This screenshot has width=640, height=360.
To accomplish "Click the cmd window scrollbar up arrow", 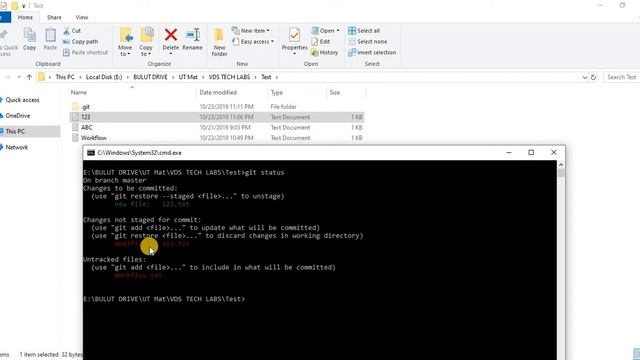I will pos(561,165).
